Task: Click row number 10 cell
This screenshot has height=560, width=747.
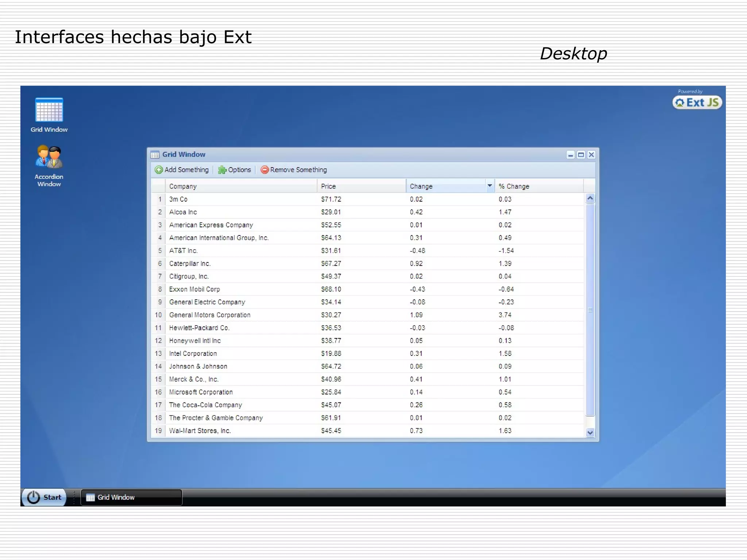Action: [x=158, y=315]
